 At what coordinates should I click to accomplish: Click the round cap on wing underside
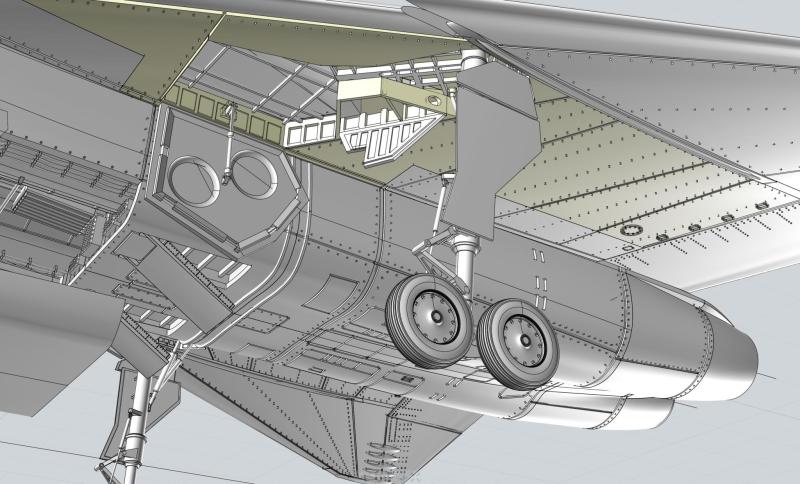[631, 231]
